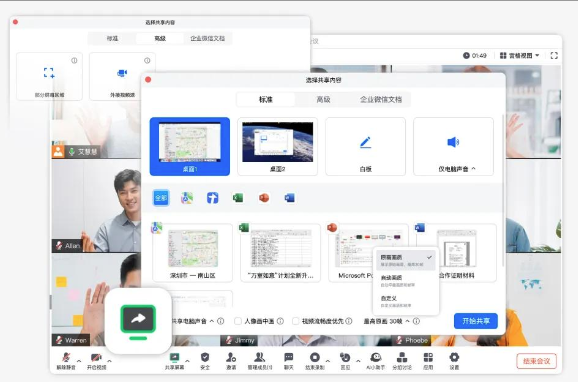Enable the portrait picture-in-picture checkbox
The height and width of the screenshot is (382, 578).
point(238,321)
